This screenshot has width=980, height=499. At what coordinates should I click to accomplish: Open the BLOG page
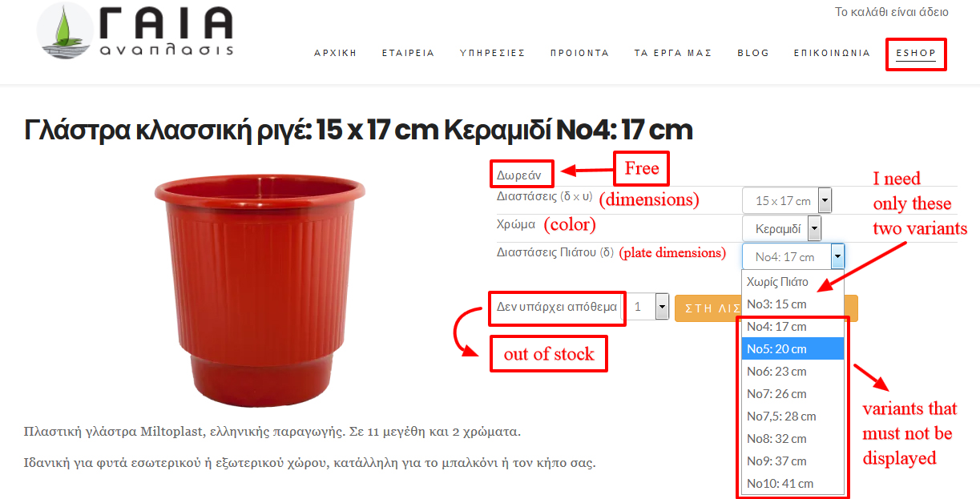click(x=753, y=53)
